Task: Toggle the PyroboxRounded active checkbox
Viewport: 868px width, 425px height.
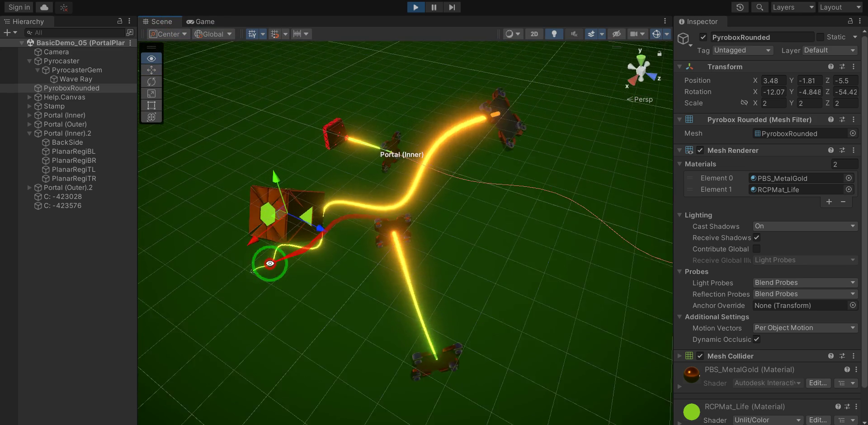Action: (x=703, y=37)
